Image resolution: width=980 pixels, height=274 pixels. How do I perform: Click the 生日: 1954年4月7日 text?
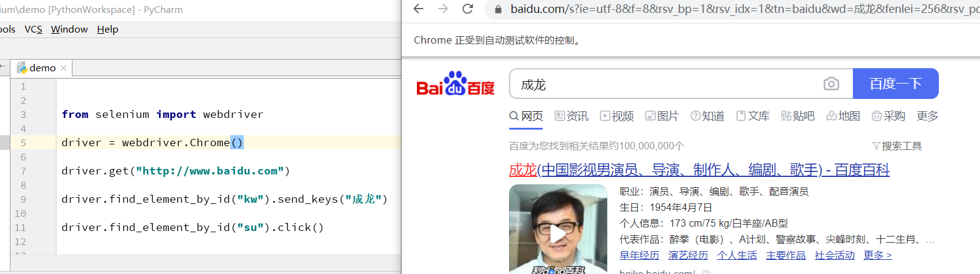(666, 207)
